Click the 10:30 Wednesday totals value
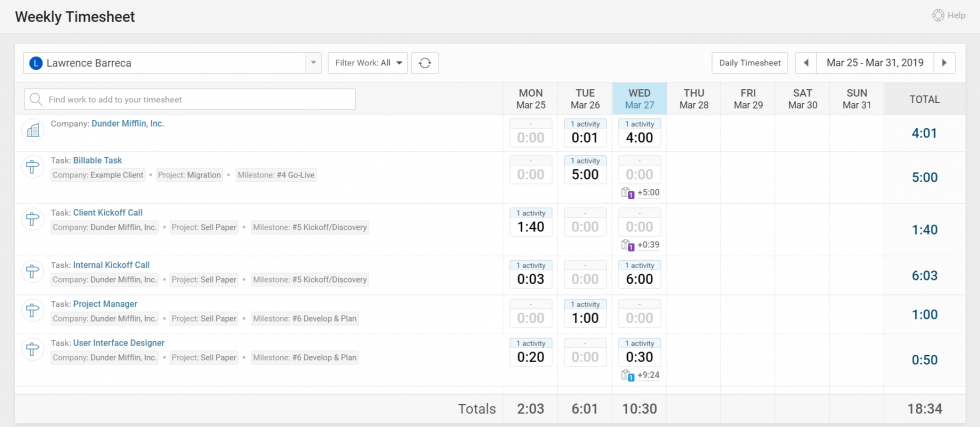 point(639,409)
